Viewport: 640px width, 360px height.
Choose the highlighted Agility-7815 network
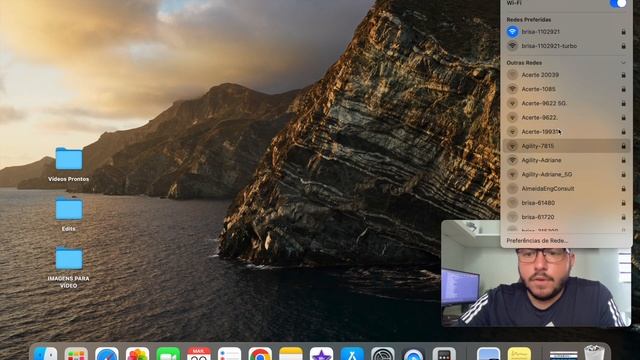(566, 146)
